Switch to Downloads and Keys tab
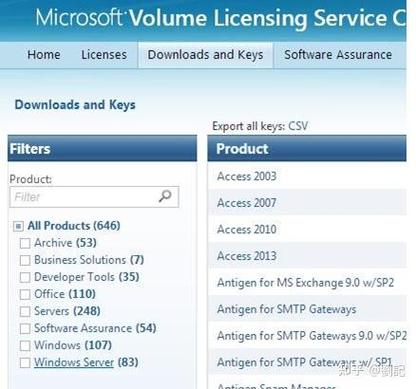Screen dimensions: 416x389 pos(205,55)
